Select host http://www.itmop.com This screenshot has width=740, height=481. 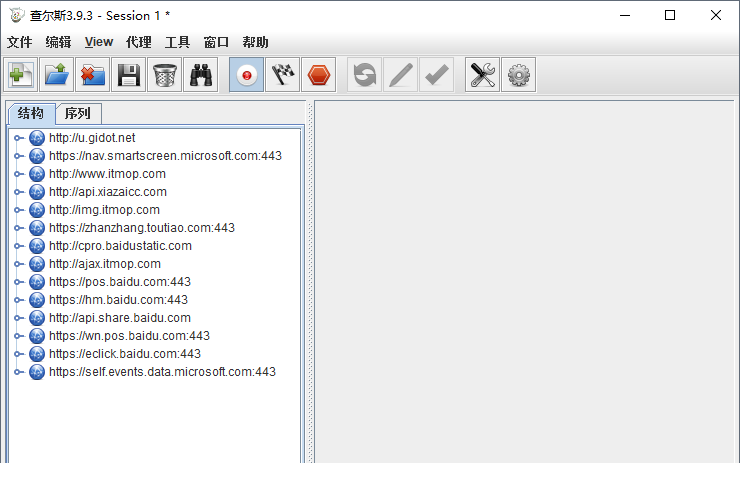pyautogui.click(x=108, y=174)
